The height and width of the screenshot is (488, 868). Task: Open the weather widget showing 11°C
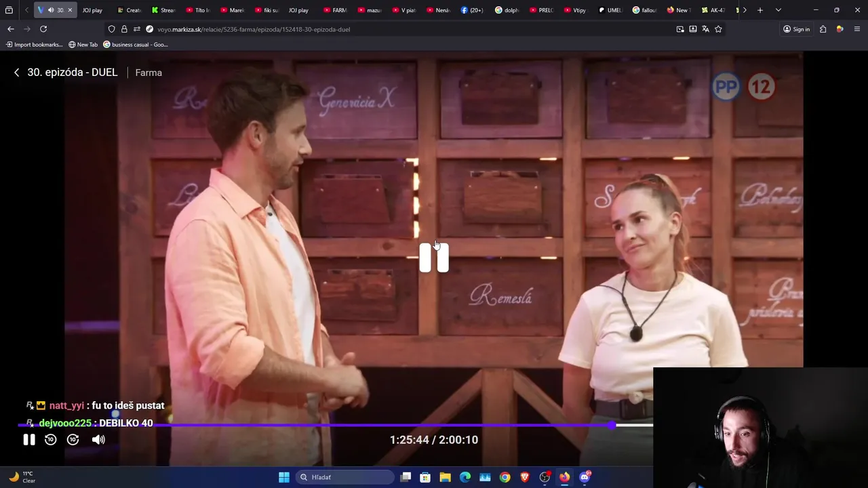pos(21,477)
